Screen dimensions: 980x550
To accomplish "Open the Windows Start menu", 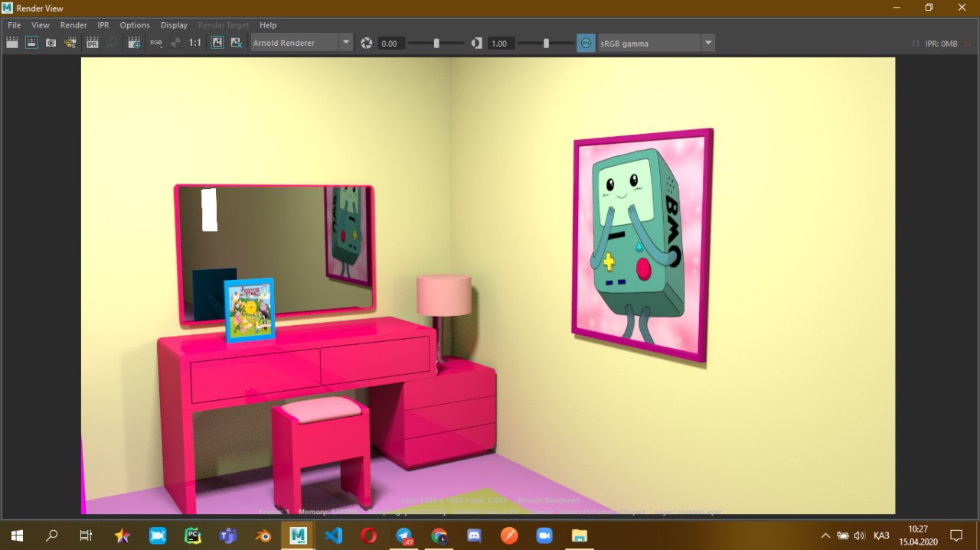I will tap(16, 535).
